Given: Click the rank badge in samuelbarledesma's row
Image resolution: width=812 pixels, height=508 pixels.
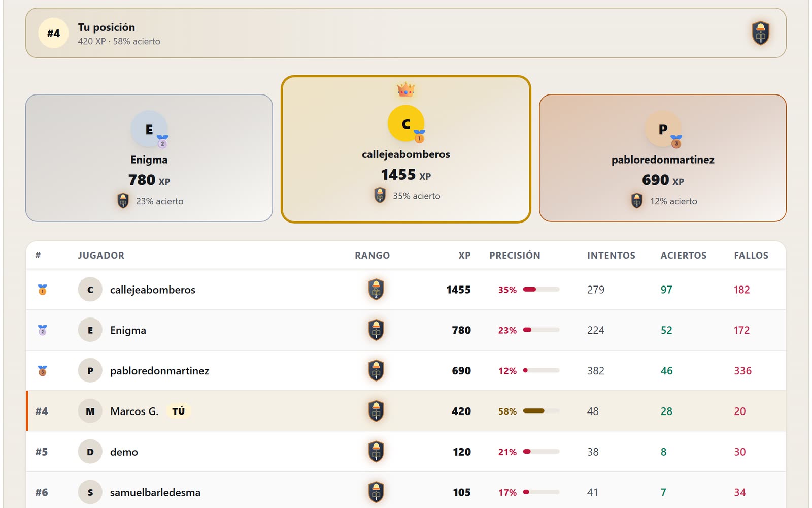Looking at the screenshot, I should click(x=376, y=492).
